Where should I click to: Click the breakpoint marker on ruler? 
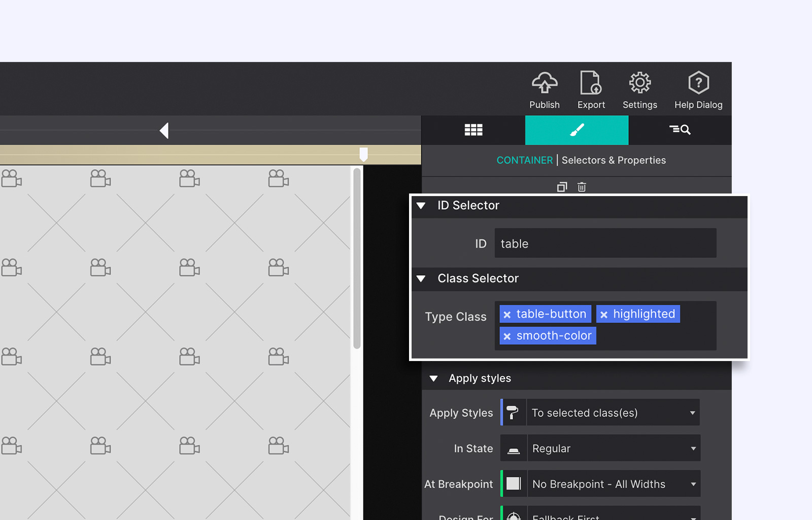pyautogui.click(x=363, y=154)
